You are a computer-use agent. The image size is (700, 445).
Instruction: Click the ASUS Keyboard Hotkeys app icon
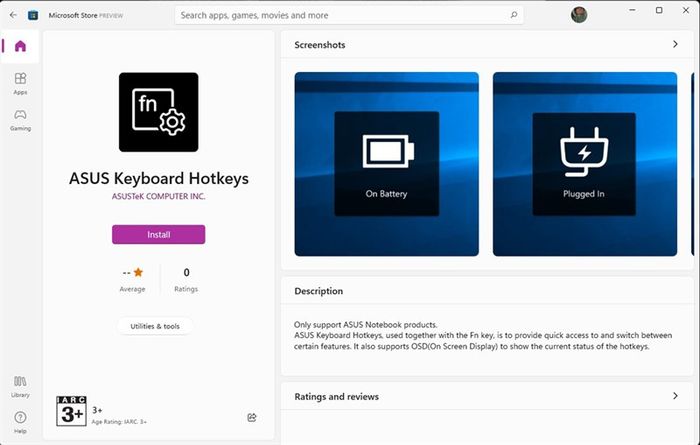tap(158, 112)
